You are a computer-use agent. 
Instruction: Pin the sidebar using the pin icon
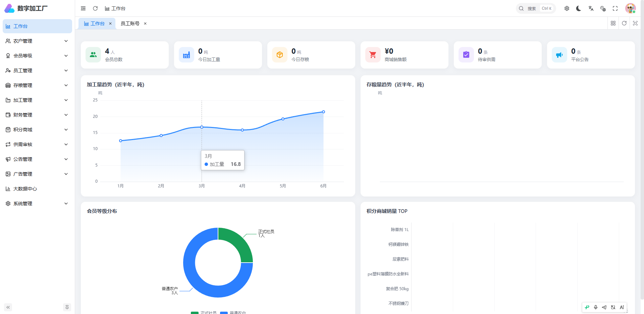[67, 307]
